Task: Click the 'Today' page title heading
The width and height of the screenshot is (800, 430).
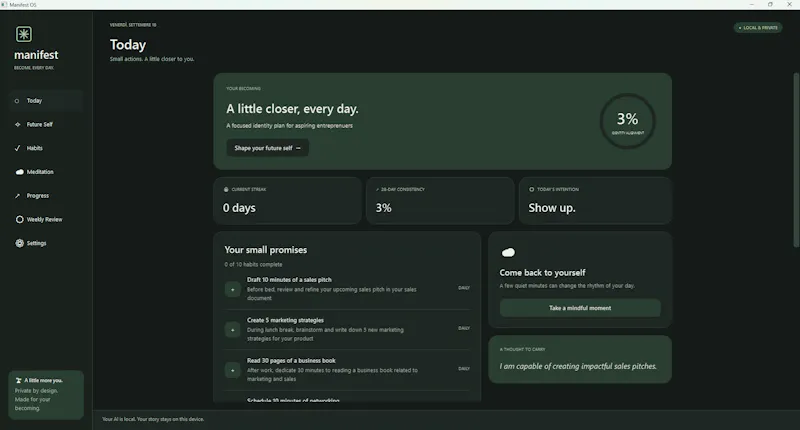Action: coord(128,45)
